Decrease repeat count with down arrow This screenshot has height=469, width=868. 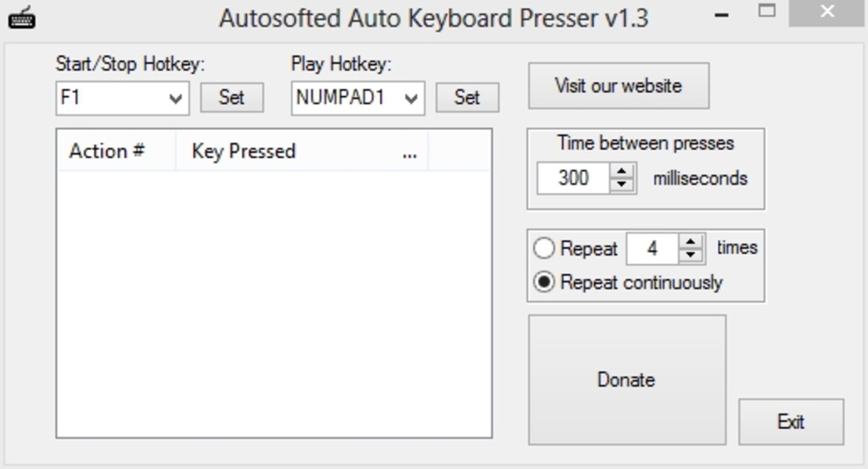(x=691, y=256)
